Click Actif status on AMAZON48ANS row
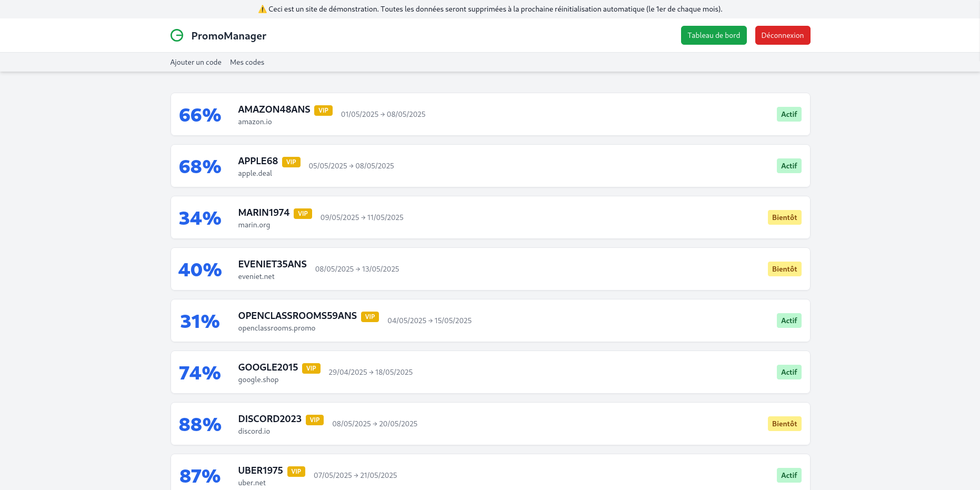The image size is (980, 490). coord(788,114)
